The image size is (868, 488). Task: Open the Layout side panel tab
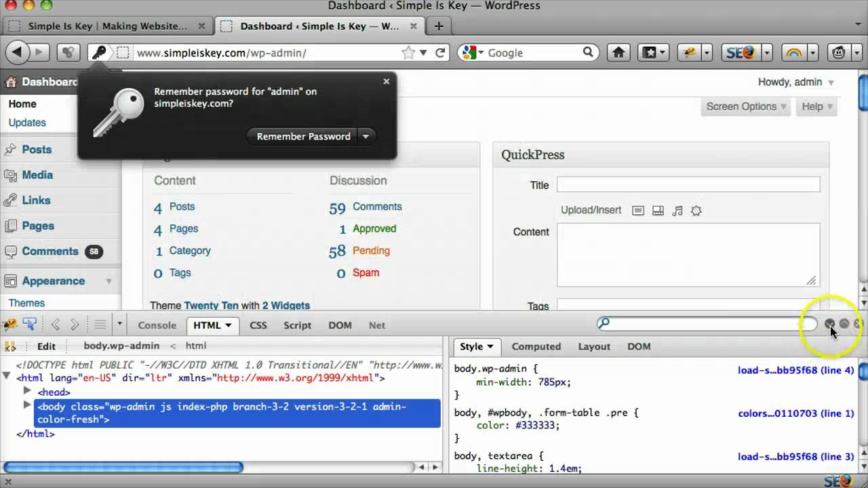point(594,346)
